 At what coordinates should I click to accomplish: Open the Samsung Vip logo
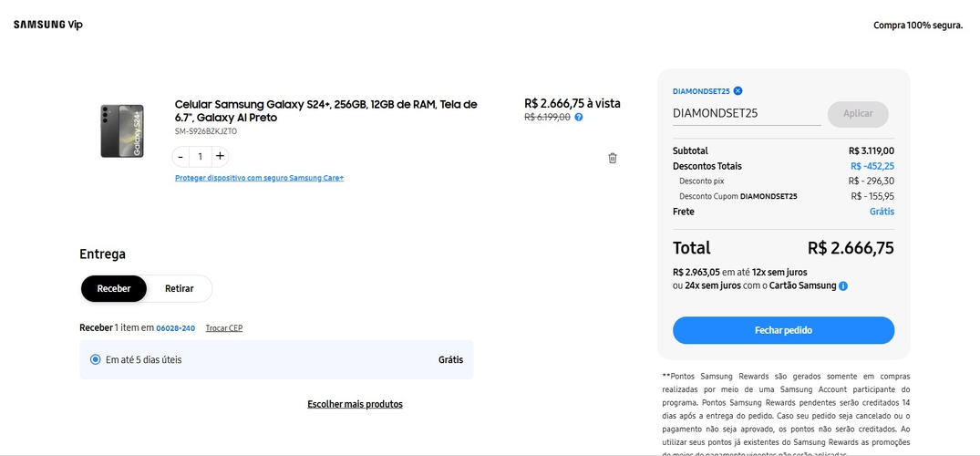click(47, 25)
